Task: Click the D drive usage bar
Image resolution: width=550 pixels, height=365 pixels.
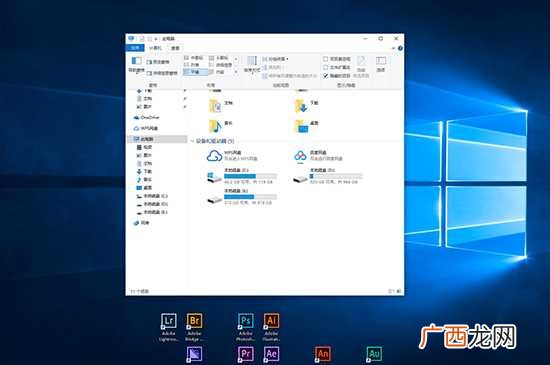Action: pyautogui.click(x=336, y=176)
